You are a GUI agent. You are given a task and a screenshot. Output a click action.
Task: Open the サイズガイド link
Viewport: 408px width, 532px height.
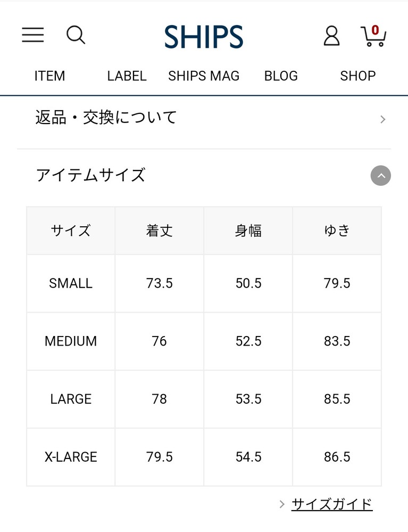(x=332, y=504)
